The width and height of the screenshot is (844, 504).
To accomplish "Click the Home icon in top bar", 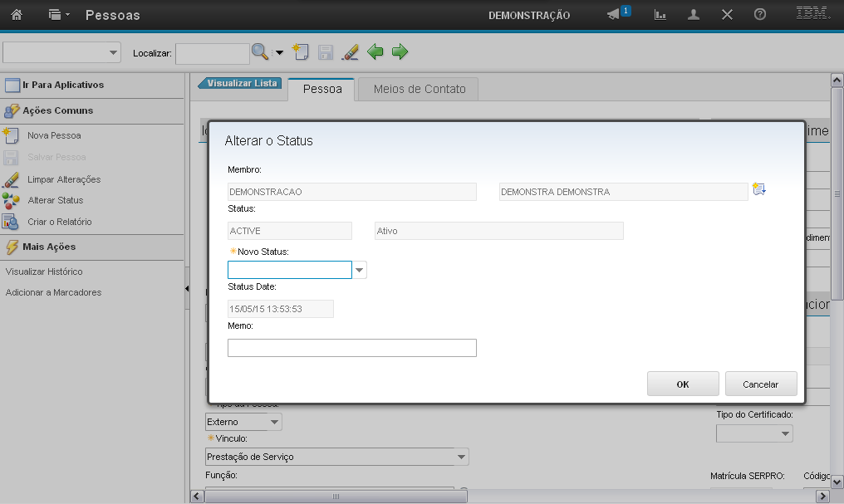I will click(x=16, y=15).
